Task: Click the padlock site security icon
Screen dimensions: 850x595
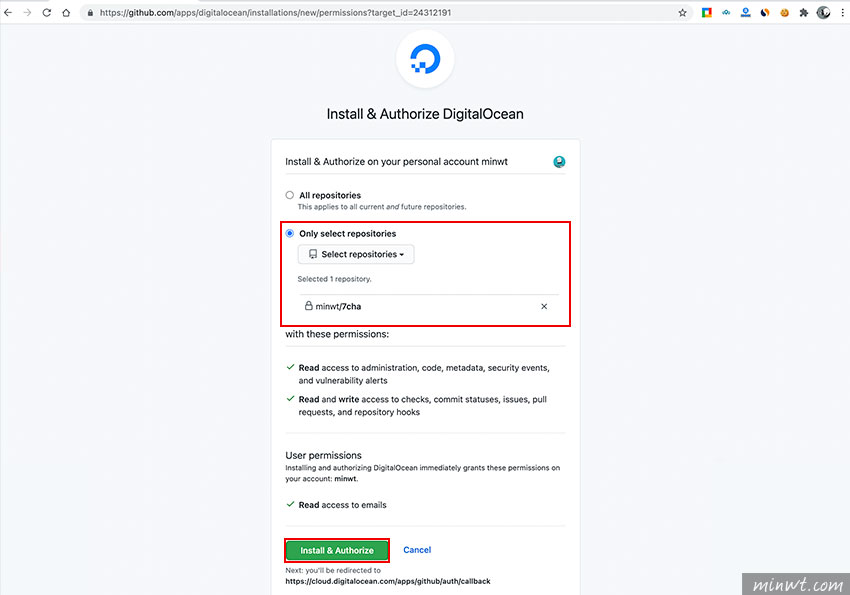Action: [90, 12]
